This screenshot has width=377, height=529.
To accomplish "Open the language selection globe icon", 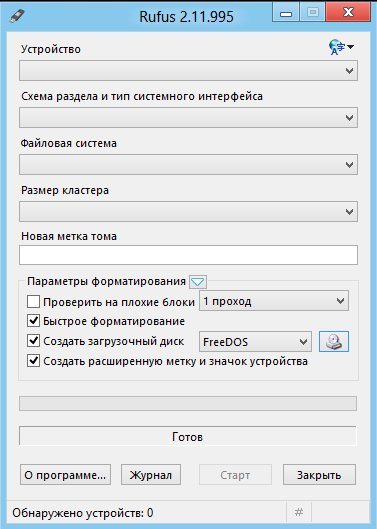I will [341, 47].
